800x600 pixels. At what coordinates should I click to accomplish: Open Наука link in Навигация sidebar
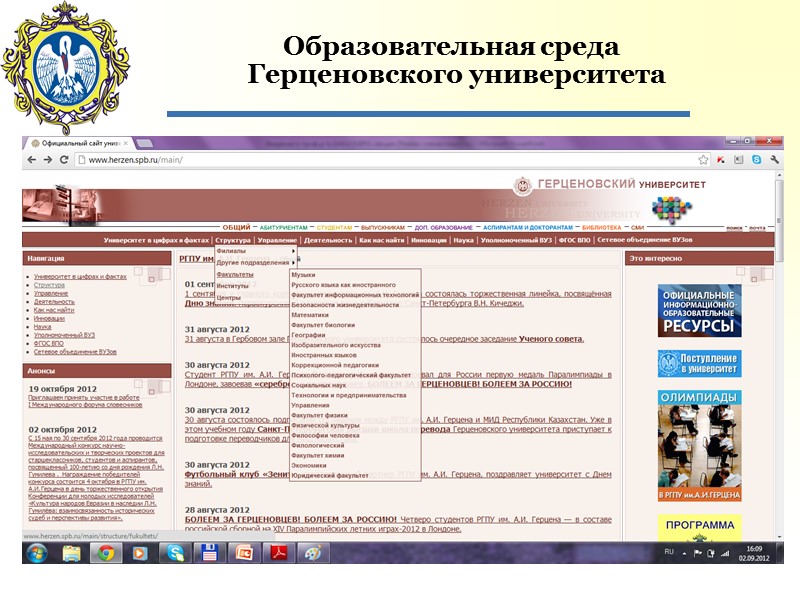42,327
